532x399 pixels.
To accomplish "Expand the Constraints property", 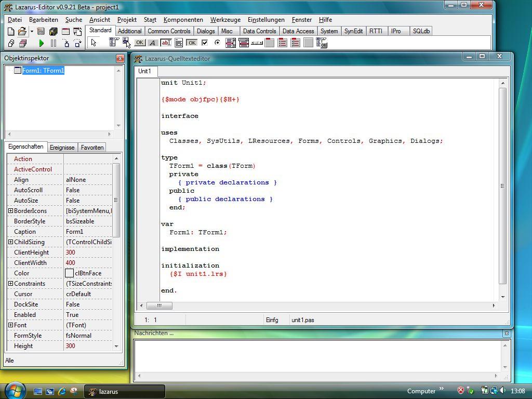I will 10,283.
